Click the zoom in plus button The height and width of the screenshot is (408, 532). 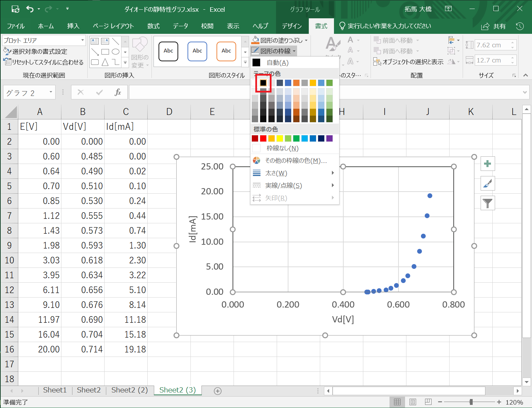click(499, 402)
